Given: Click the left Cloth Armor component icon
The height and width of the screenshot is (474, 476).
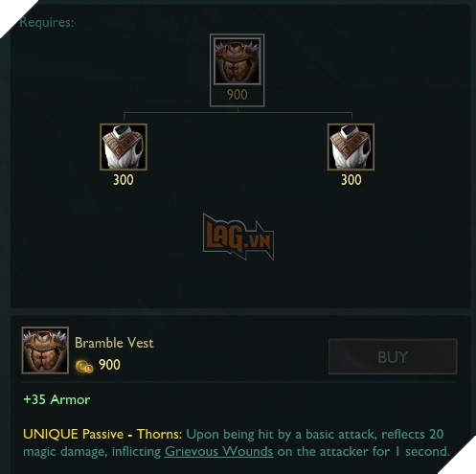Looking at the screenshot, I should click(x=124, y=147).
